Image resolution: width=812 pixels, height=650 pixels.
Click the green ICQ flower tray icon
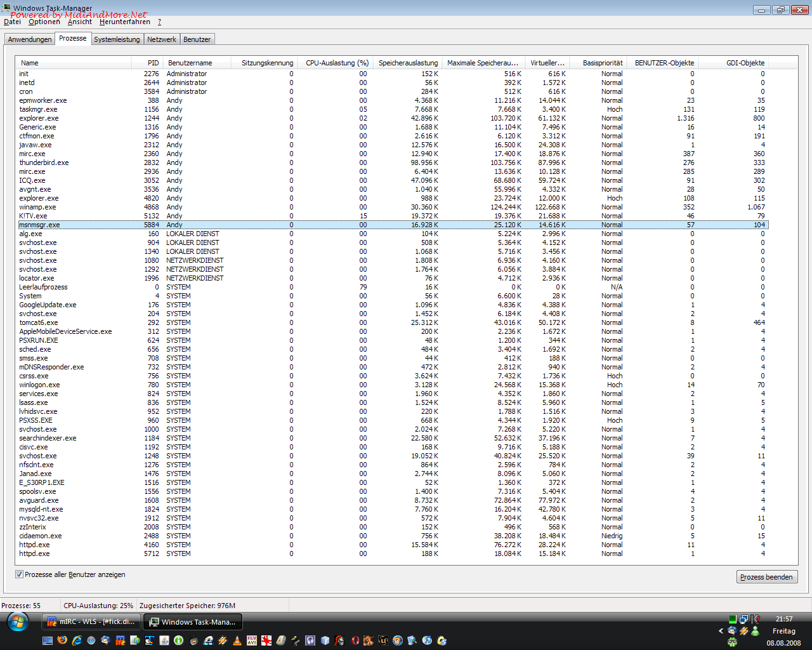tap(732, 642)
